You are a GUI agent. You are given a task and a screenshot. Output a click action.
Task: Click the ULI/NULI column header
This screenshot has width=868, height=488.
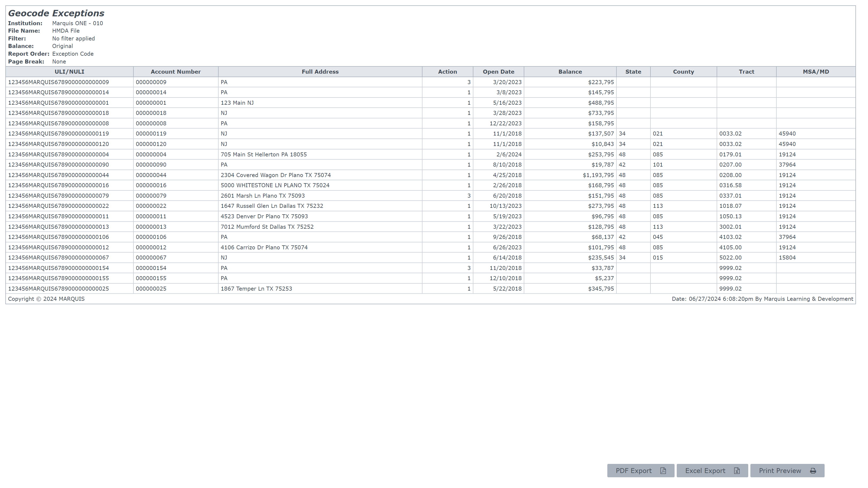point(69,72)
